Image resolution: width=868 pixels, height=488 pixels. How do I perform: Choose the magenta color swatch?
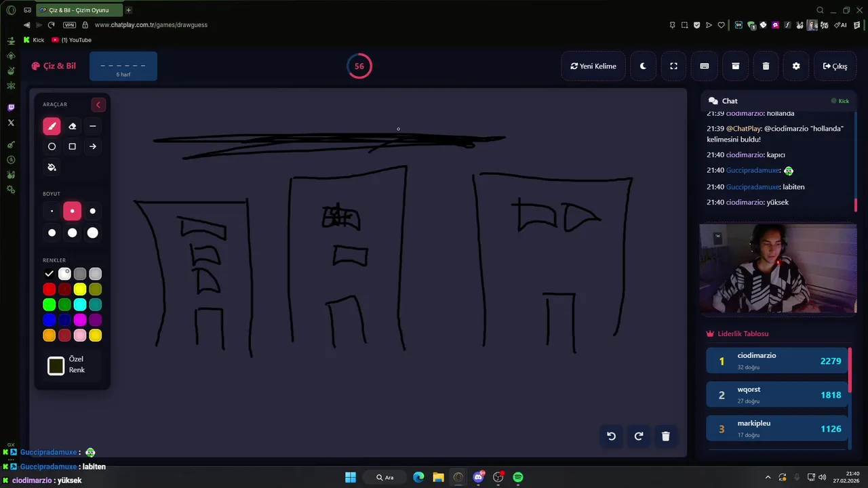click(80, 320)
